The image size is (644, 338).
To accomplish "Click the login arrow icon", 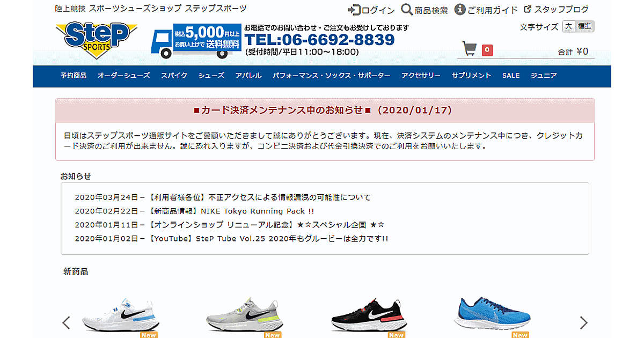I will (x=353, y=10).
